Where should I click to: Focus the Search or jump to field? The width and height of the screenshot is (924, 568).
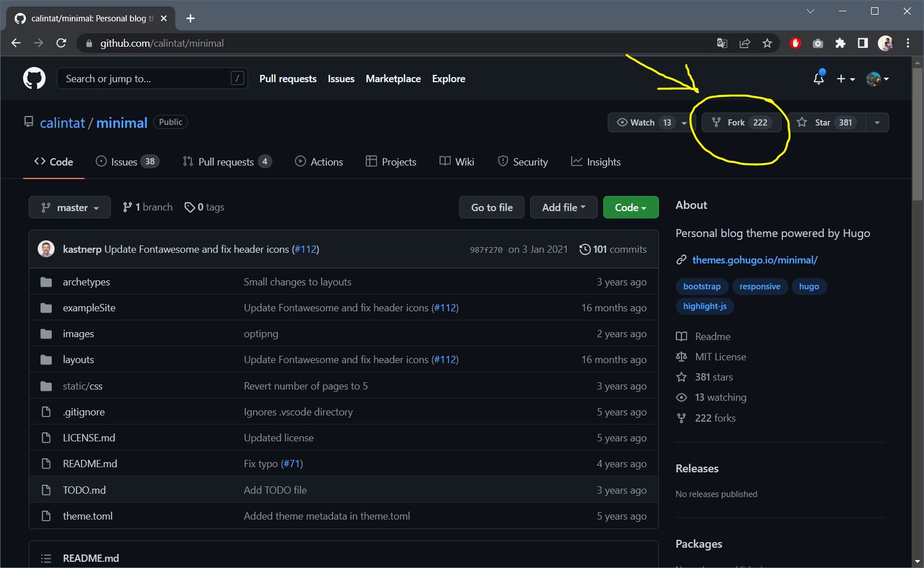click(x=152, y=78)
